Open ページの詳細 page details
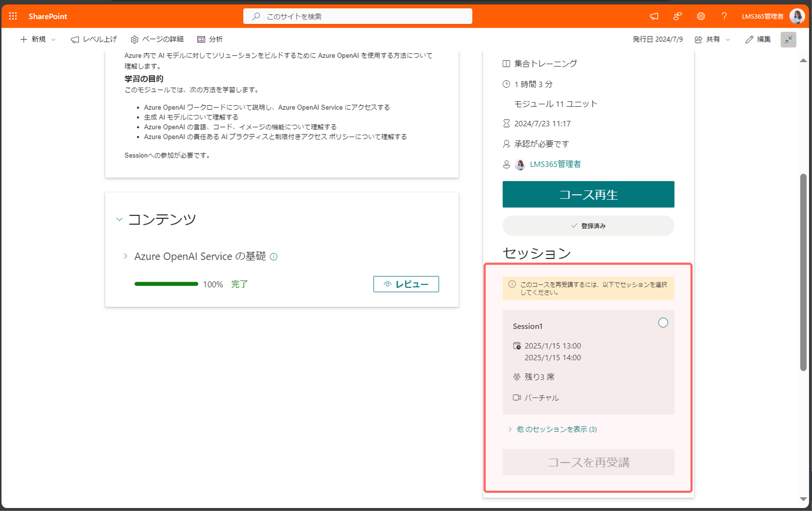812x511 pixels. click(x=157, y=39)
